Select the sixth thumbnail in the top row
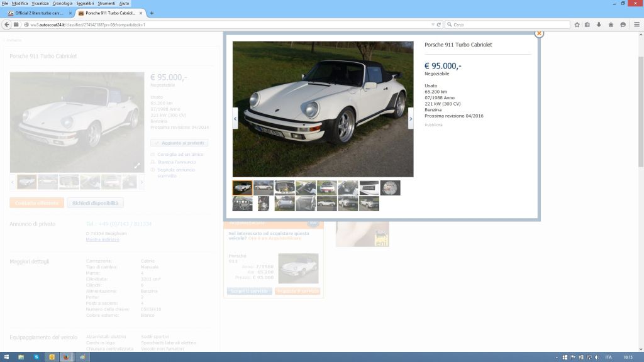 (x=348, y=188)
